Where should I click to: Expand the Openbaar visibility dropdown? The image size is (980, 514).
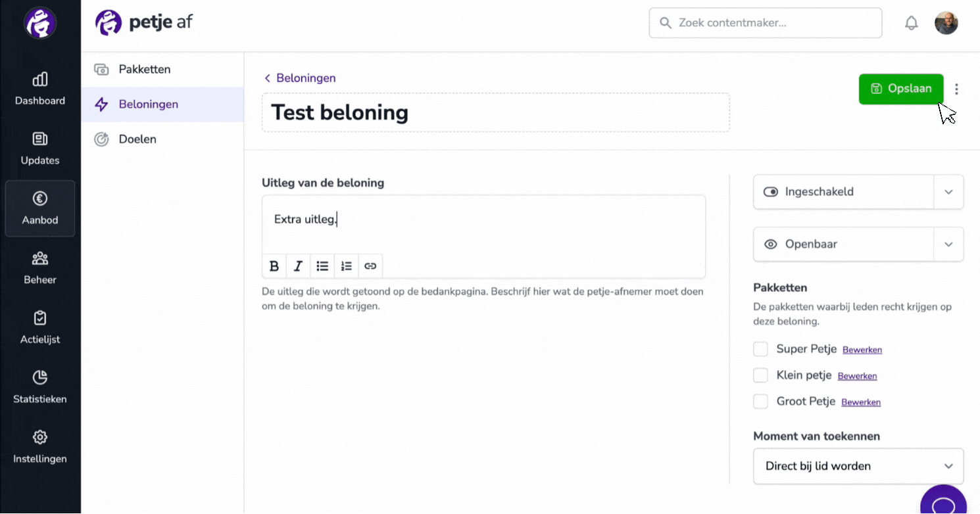point(948,245)
